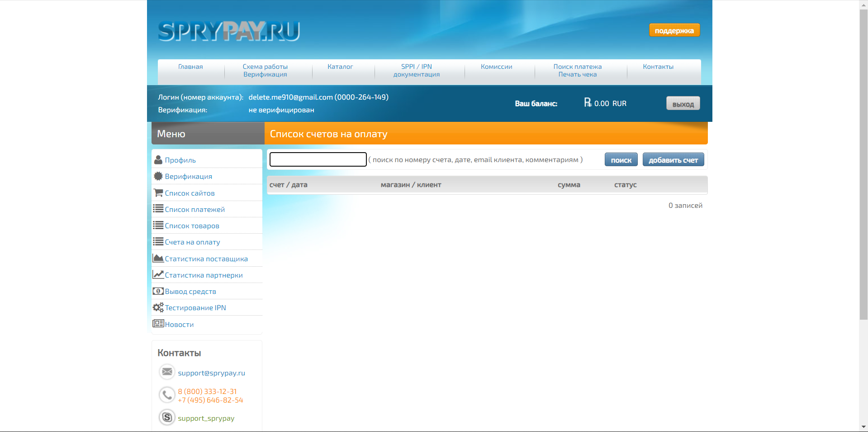The image size is (868, 432).
Task: Focus the invoice search input field
Action: tap(318, 159)
